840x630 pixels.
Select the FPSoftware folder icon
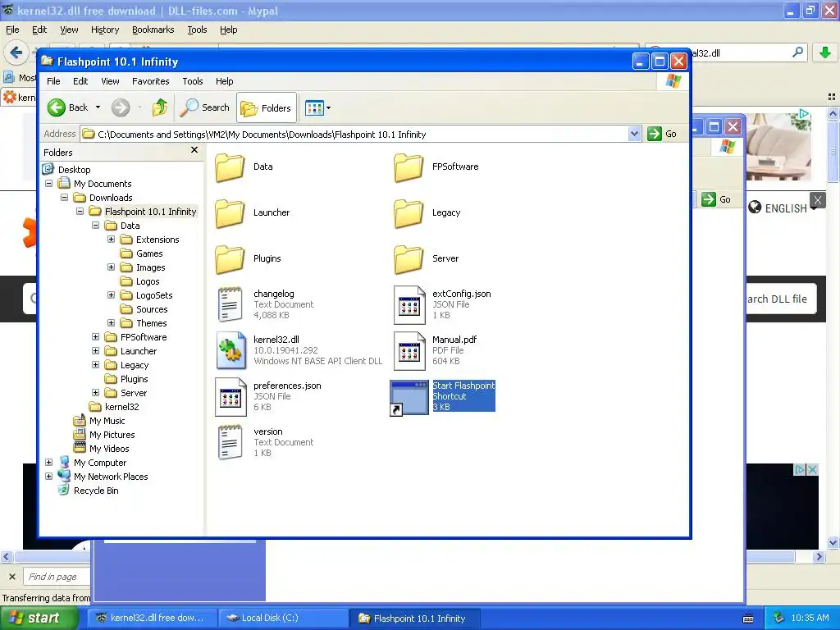409,167
